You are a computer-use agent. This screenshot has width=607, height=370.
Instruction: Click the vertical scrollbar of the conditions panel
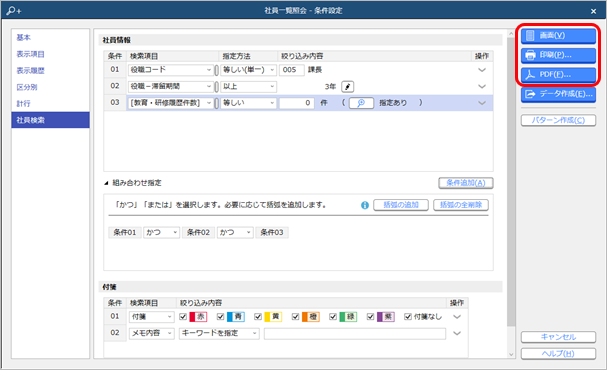(511, 182)
